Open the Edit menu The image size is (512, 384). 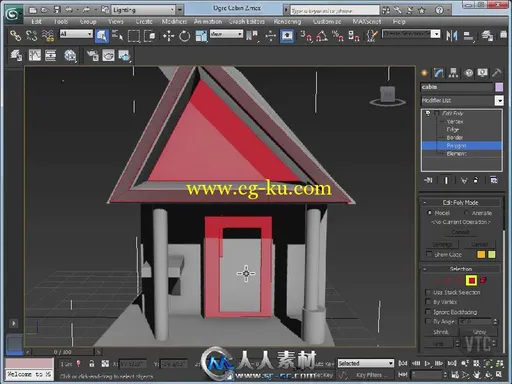(x=36, y=22)
